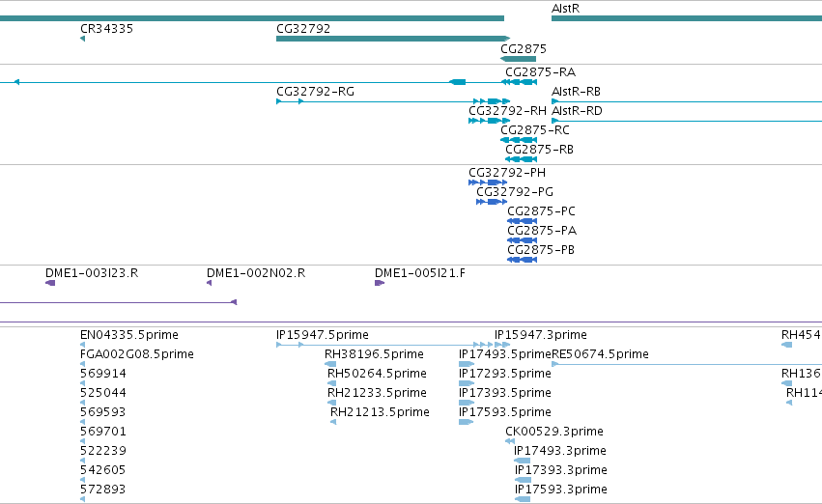Image resolution: width=822 pixels, height=504 pixels.
Task: Select the CG2875 gene bar
Action: 518,59
